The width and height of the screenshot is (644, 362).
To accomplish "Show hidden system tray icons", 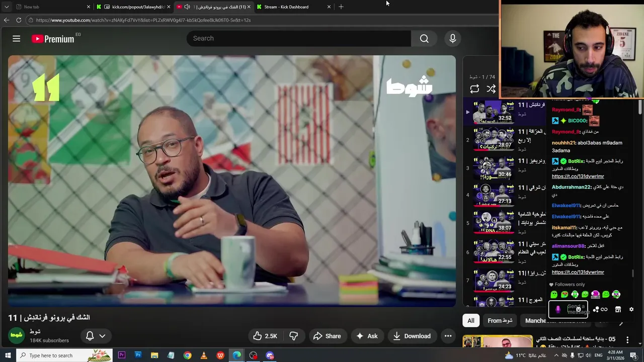I will pos(555,355).
